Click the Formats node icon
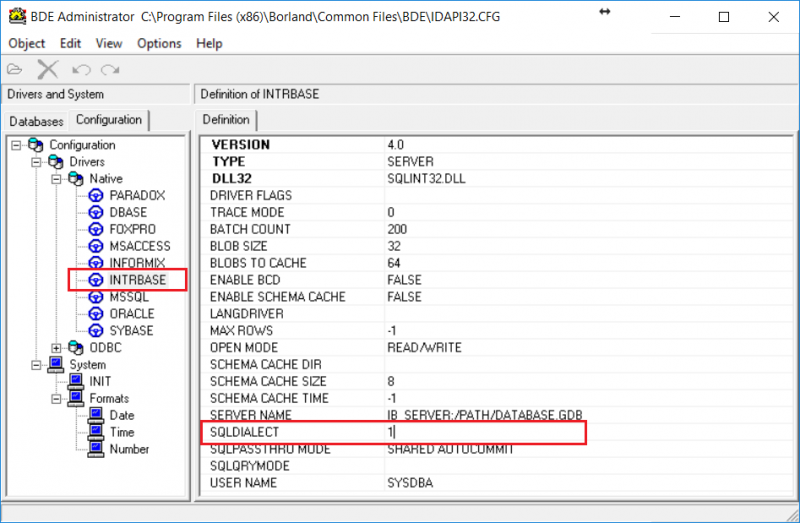 [76, 398]
